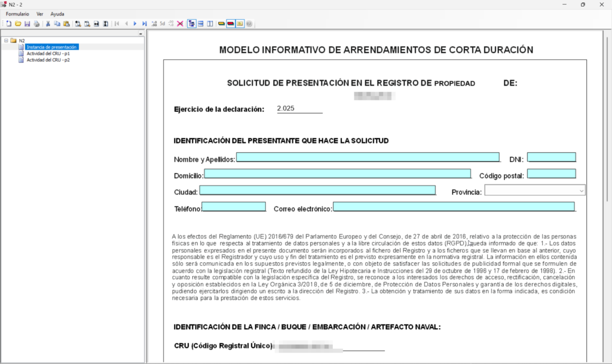This screenshot has width=612, height=364.
Task: Open the Formulario menu
Action: [x=17, y=13]
